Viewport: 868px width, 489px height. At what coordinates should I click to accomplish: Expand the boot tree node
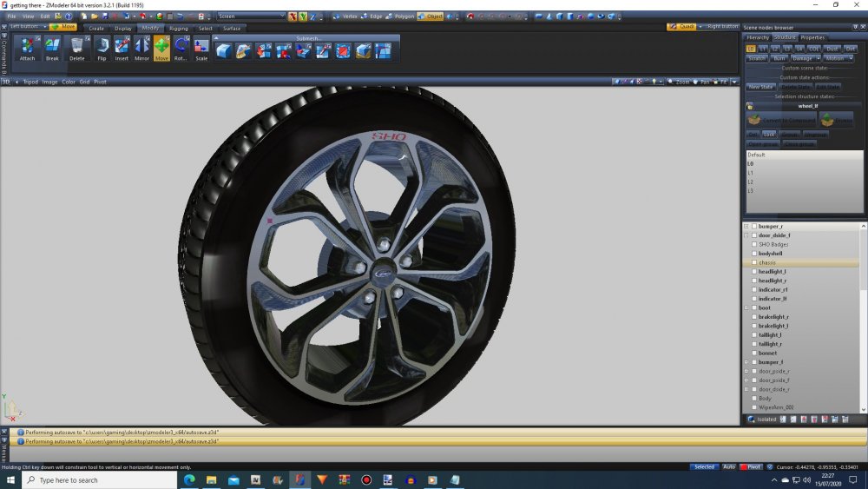[x=746, y=307]
